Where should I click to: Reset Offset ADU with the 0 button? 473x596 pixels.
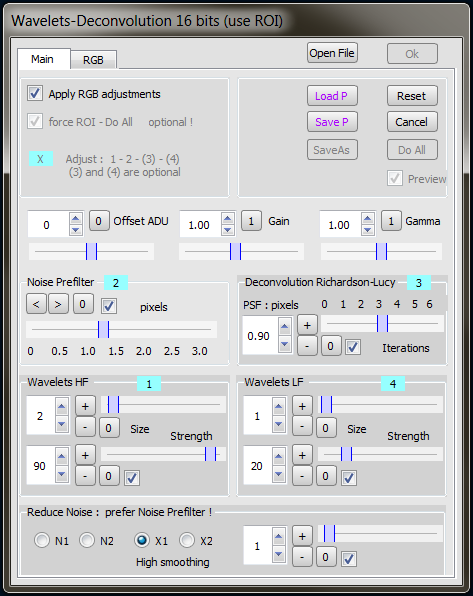coord(99,221)
